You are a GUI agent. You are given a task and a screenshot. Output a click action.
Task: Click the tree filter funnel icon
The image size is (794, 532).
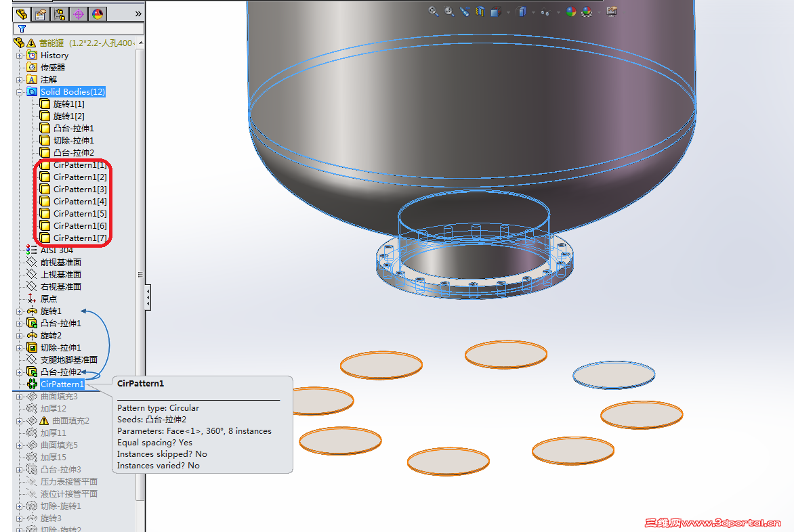click(22, 29)
